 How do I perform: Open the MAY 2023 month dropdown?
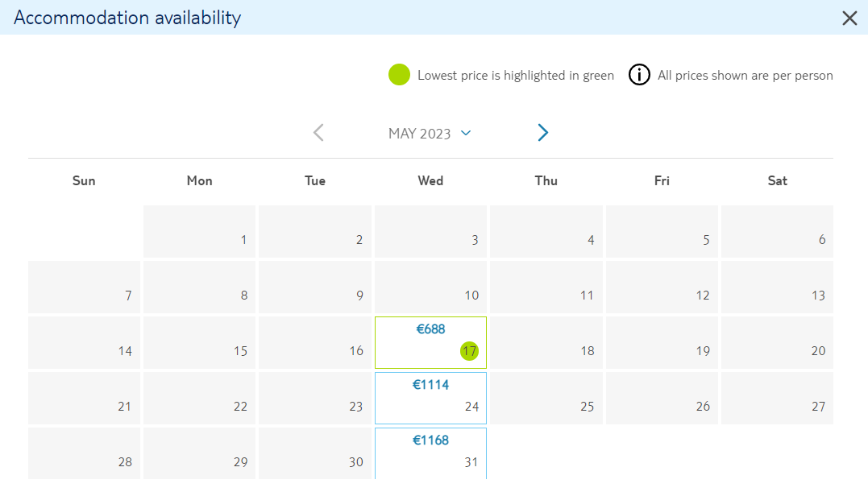click(430, 133)
